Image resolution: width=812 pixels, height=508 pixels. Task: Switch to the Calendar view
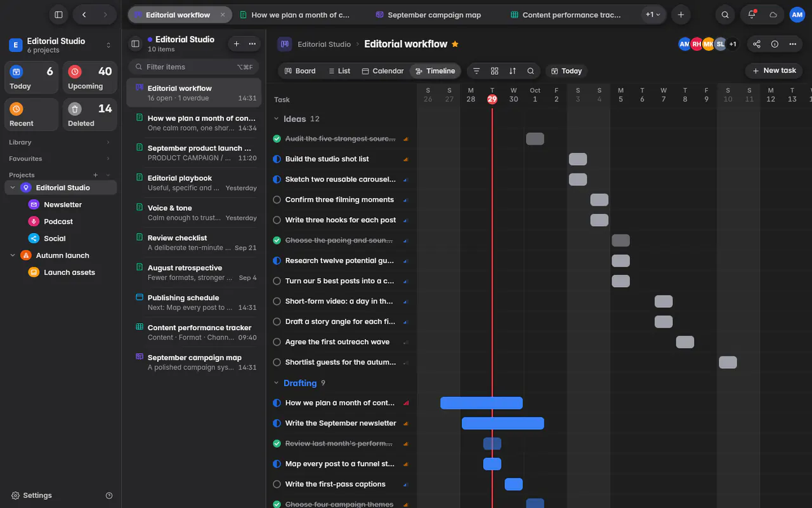[x=383, y=71]
